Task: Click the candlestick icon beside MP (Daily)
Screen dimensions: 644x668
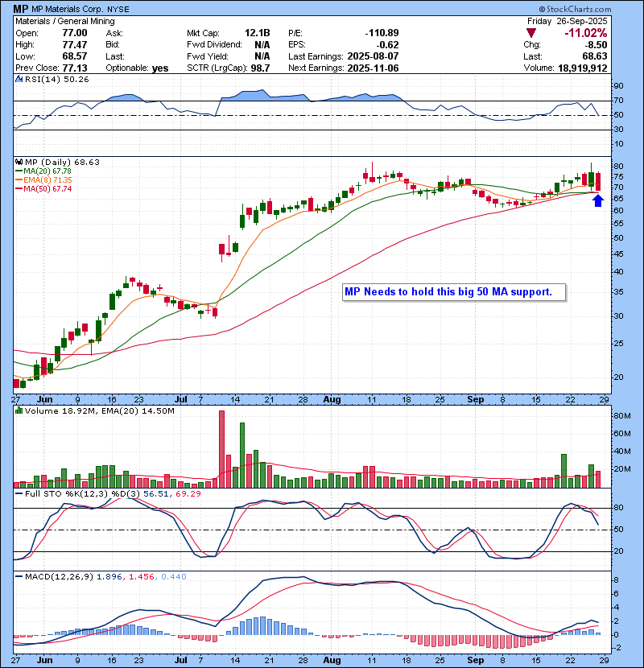Action: pos(19,162)
